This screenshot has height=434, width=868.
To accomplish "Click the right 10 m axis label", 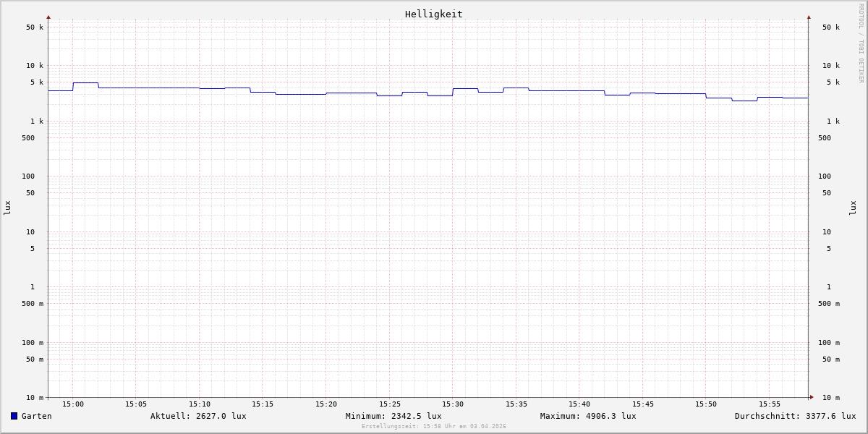I will click(x=831, y=398).
